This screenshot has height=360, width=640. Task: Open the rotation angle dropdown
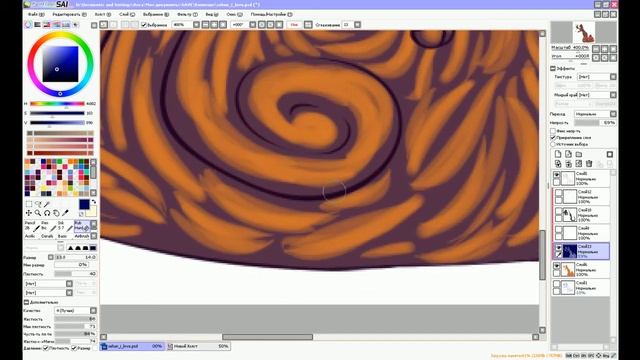point(253,25)
